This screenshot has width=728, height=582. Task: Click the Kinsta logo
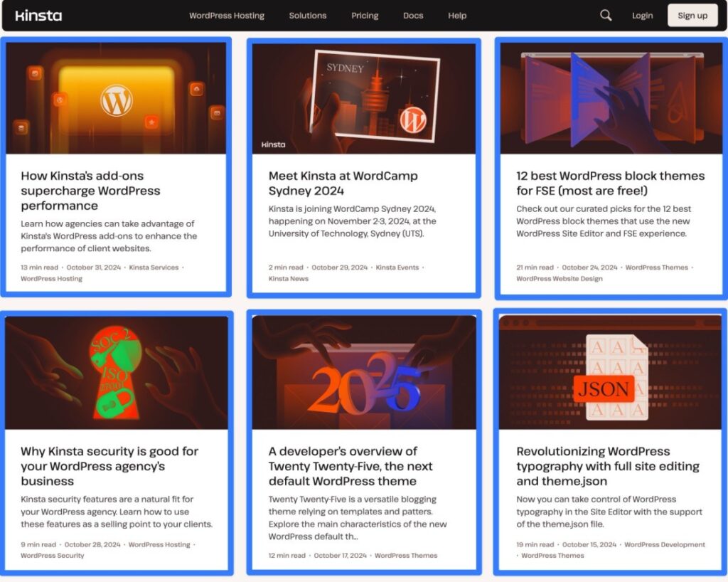pos(39,15)
